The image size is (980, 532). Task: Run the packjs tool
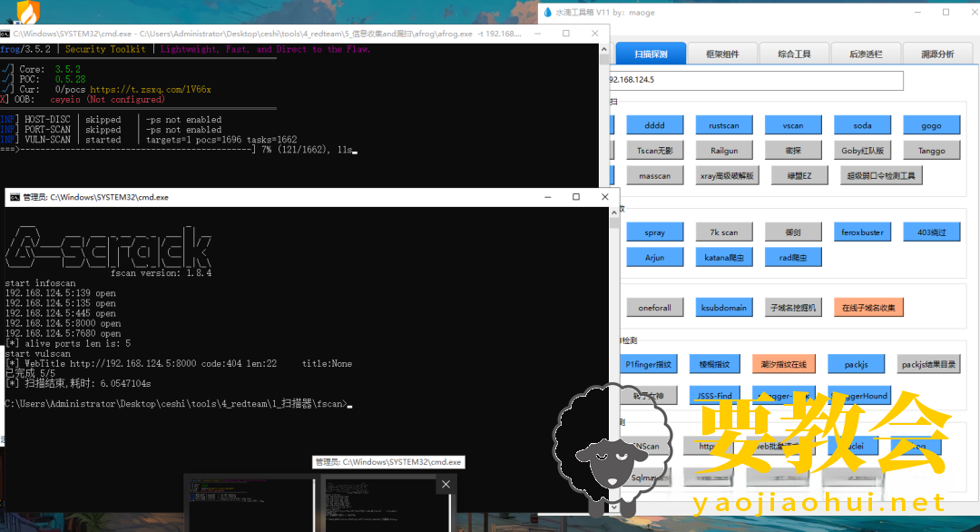tap(857, 364)
